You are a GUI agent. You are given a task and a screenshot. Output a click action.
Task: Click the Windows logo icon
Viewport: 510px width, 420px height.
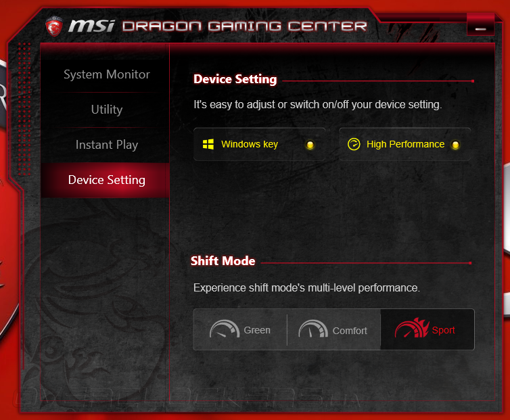point(208,144)
